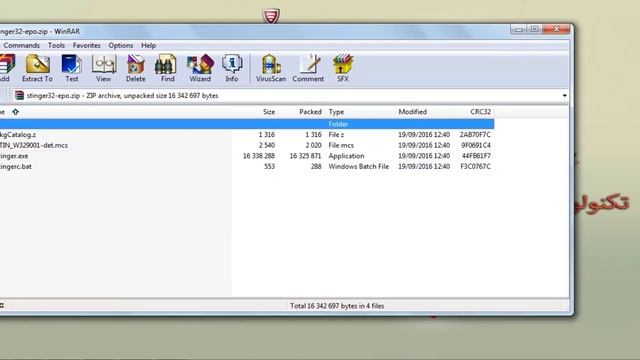The height and width of the screenshot is (360, 640).
Task: Open the Commands menu
Action: (x=22, y=45)
